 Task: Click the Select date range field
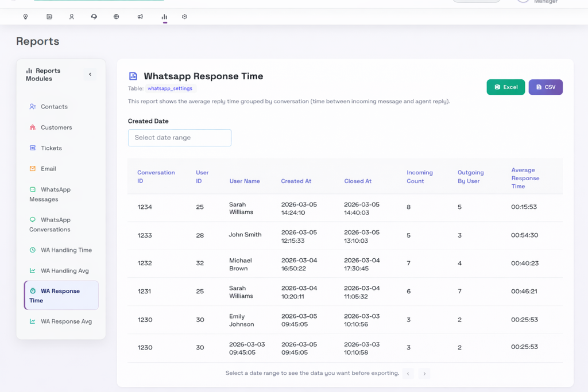(x=180, y=138)
